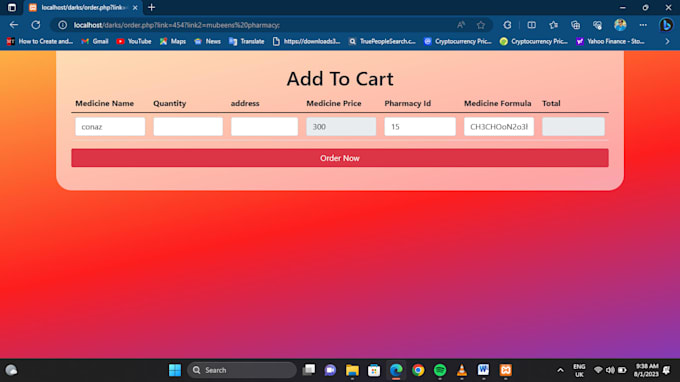Switch to Microsoft Edge on taskbar
The width and height of the screenshot is (680, 382).
pyautogui.click(x=396, y=370)
